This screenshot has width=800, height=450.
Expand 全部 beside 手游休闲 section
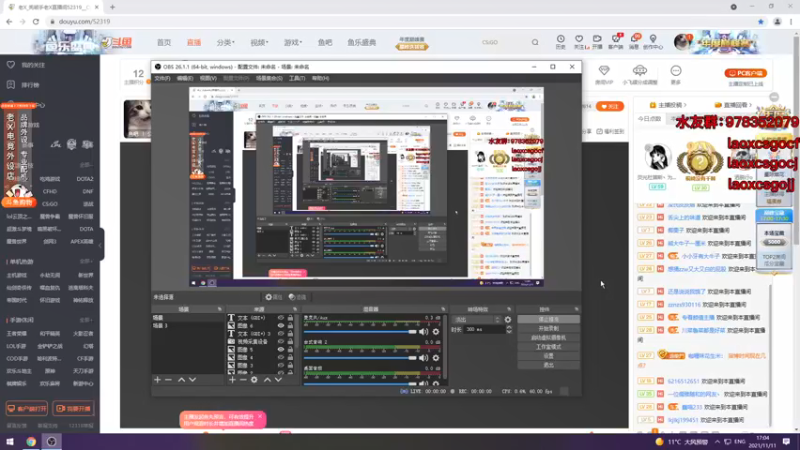(86, 320)
